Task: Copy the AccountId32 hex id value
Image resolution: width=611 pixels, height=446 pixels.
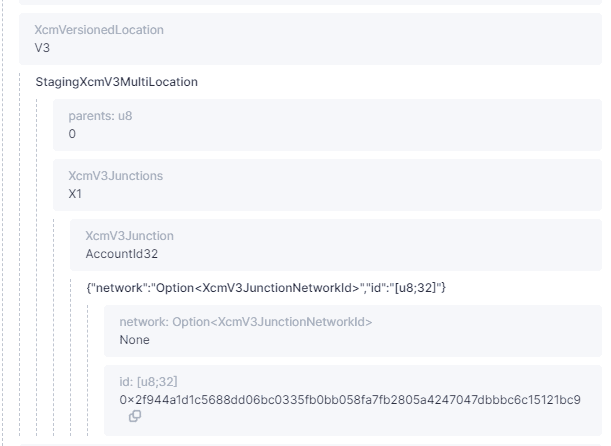Action: (x=135, y=416)
